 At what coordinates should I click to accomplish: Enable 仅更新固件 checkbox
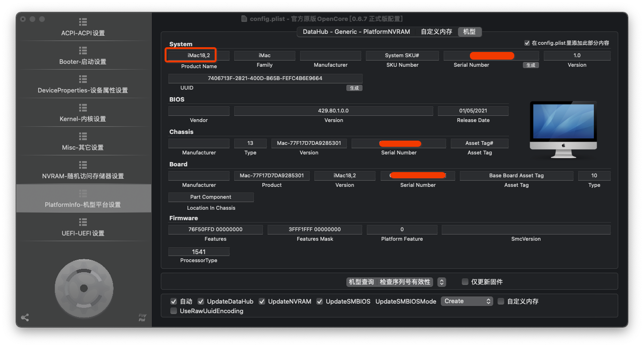[x=465, y=282]
